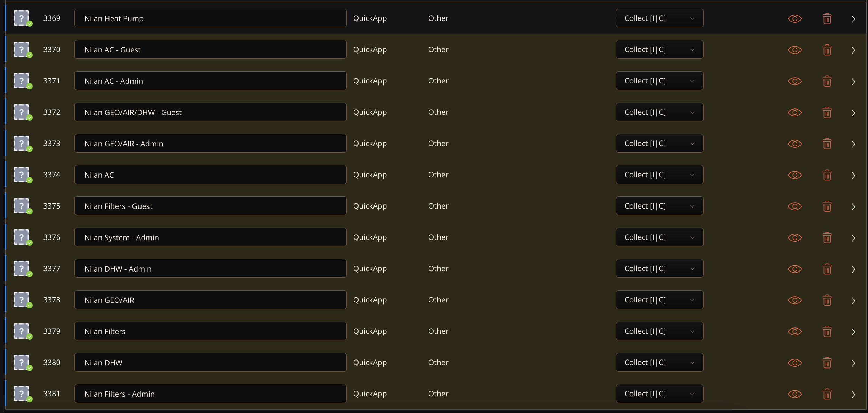The height and width of the screenshot is (413, 868).
Task: Delete device 3379 Nilan Filters
Action: pyautogui.click(x=827, y=331)
